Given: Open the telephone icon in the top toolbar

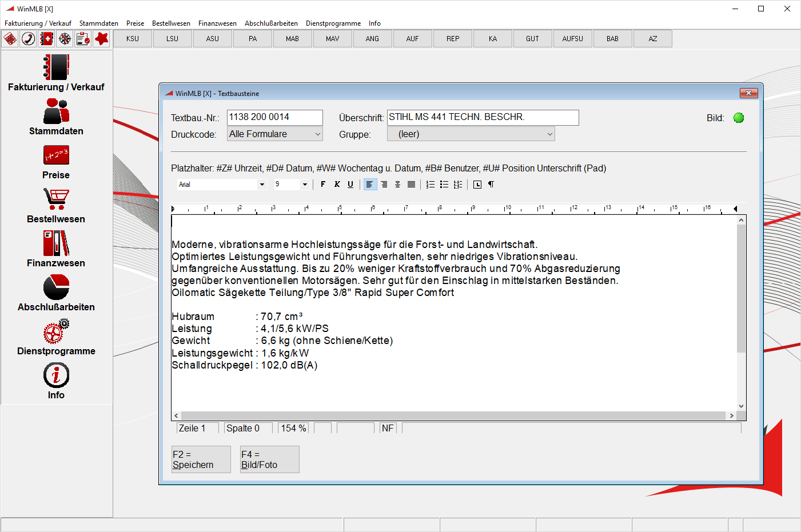Looking at the screenshot, I should (x=29, y=39).
